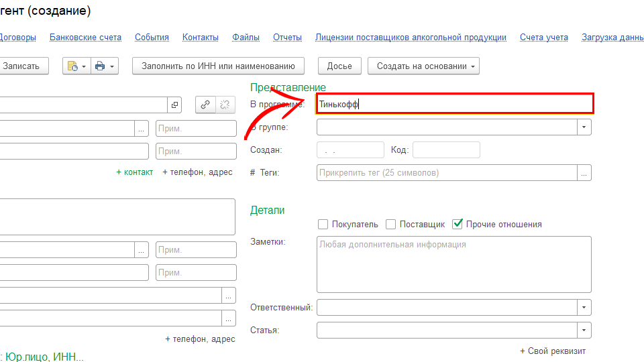This screenshot has height=362, width=644.
Task: Click the printer icon in the toolbar
Action: tap(100, 66)
